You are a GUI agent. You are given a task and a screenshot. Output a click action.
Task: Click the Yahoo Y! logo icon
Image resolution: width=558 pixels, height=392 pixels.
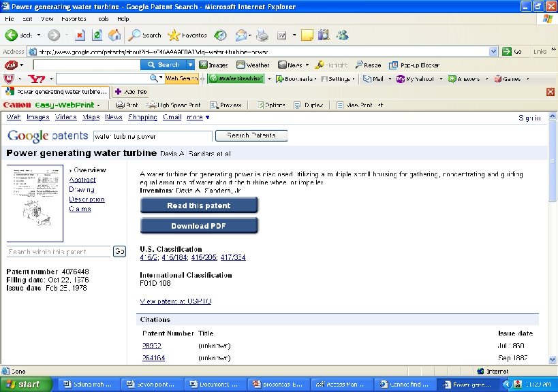[x=36, y=78]
